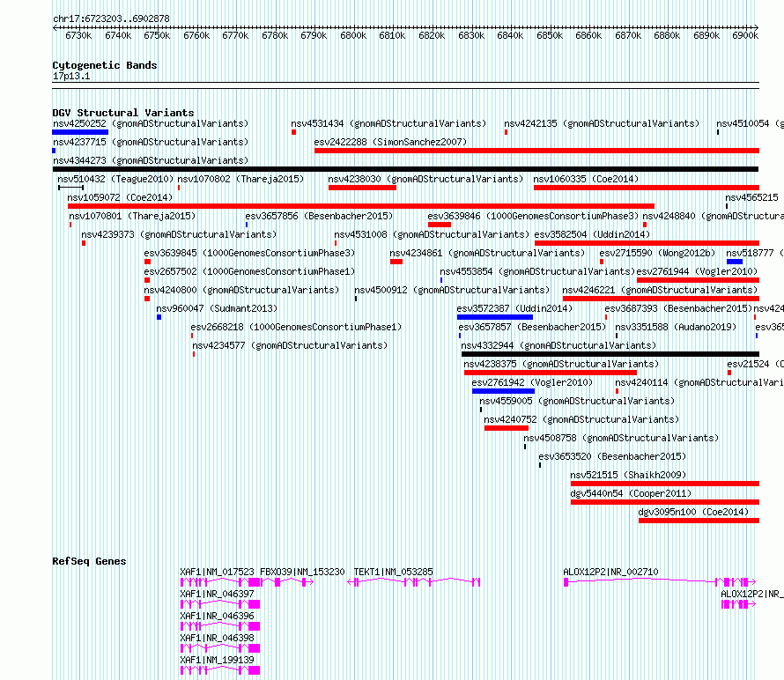784x680 pixels.
Task: Select esv3639846 1000GenomesConsortiumPhase3 label
Action: [x=533, y=216]
